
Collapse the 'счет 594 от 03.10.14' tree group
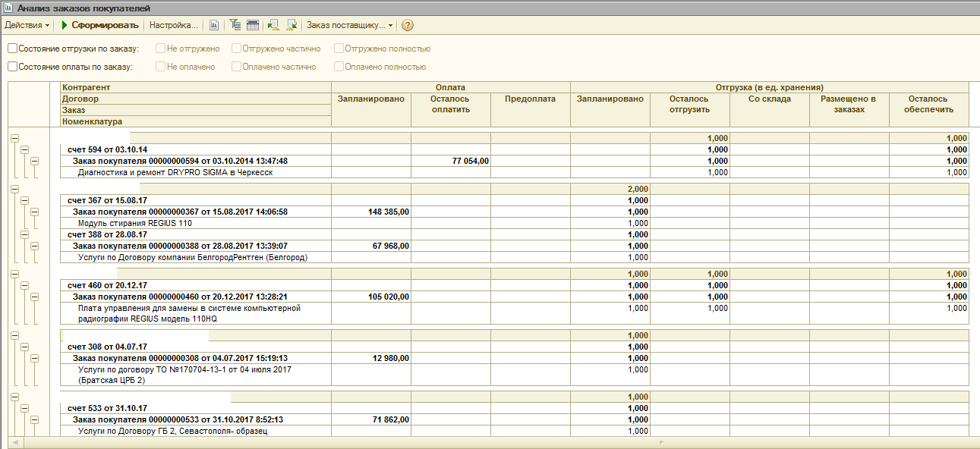point(24,150)
